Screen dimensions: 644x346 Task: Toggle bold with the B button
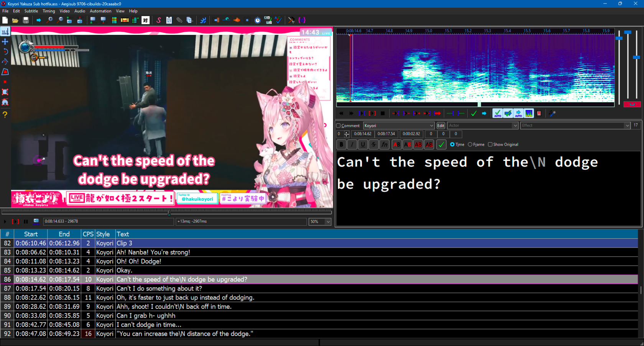341,144
